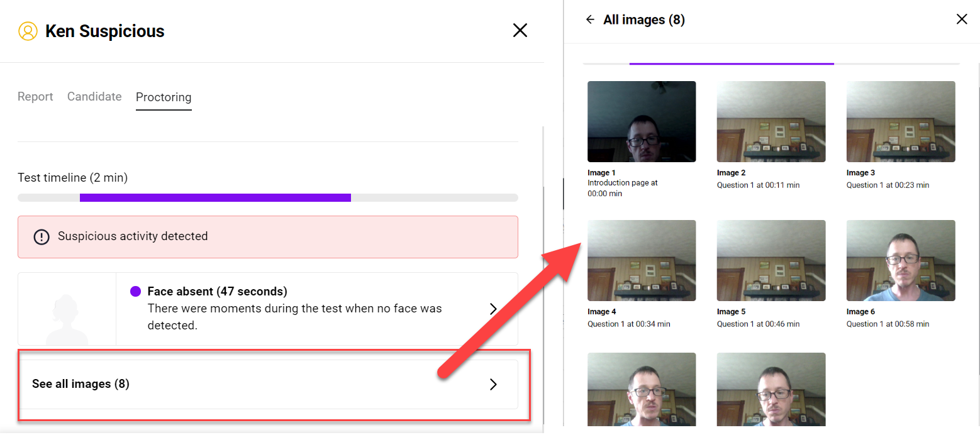
Task: Open Image 6 thumbnail at 00:58 min
Action: click(x=901, y=261)
